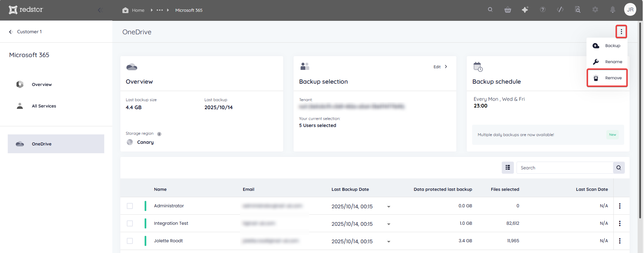Toggle the grid list view icon
The image size is (644, 253).
(508, 168)
